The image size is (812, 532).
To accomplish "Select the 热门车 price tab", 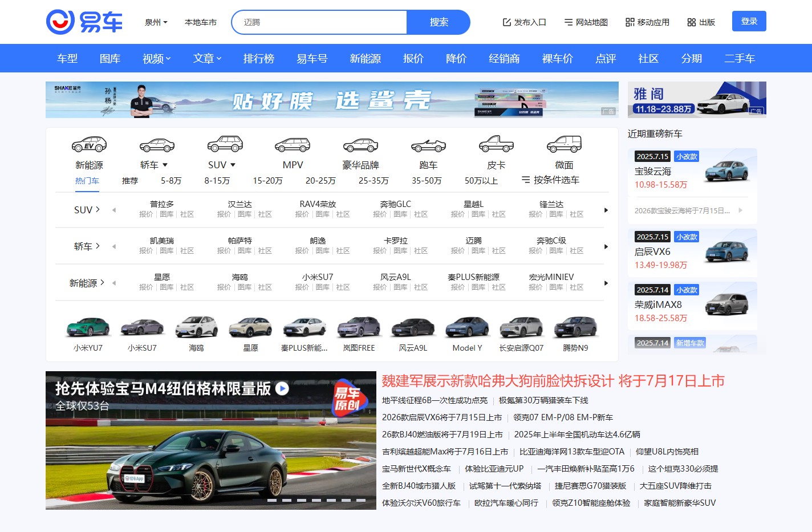I will [87, 181].
